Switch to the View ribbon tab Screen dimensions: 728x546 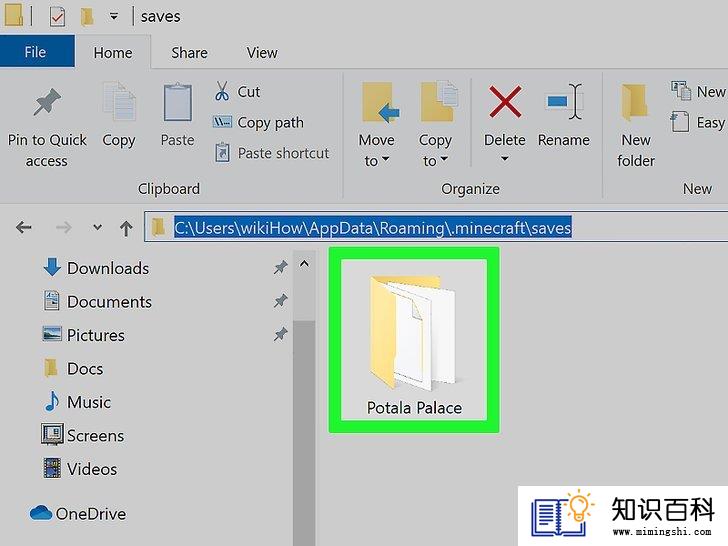point(262,53)
